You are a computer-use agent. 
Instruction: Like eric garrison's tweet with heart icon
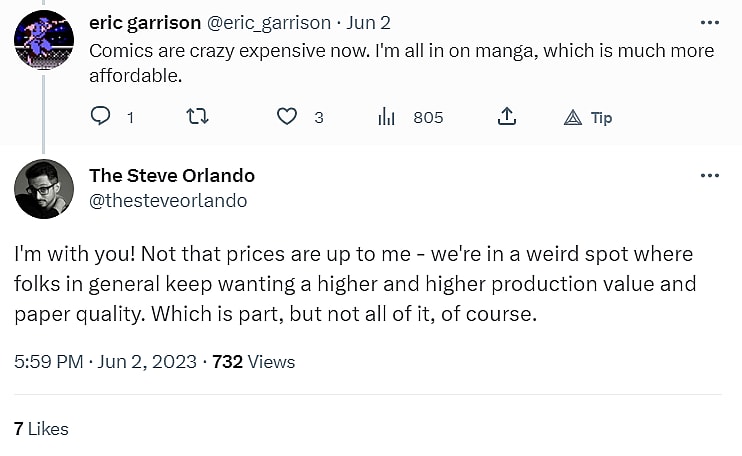click(287, 117)
